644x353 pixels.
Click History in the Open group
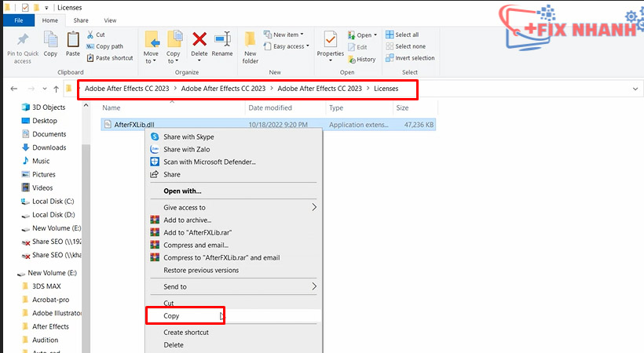pos(362,59)
